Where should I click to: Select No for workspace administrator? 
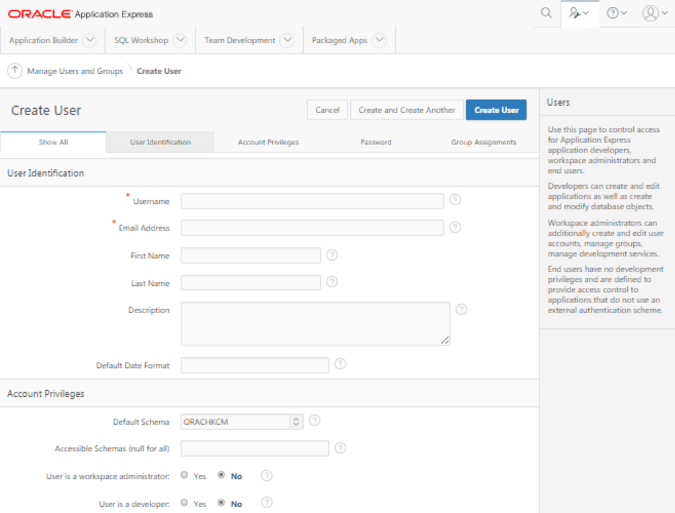(x=221, y=475)
